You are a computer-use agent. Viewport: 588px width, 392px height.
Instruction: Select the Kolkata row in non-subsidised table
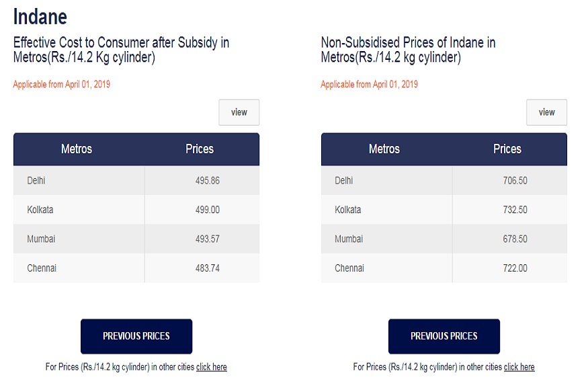coord(444,209)
